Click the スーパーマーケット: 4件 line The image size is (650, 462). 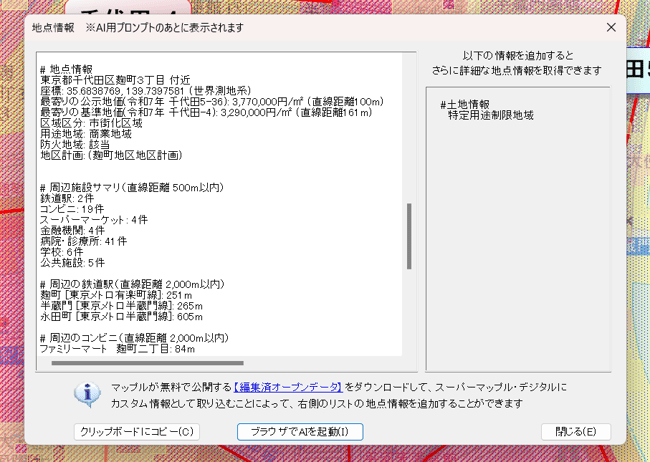click(94, 220)
